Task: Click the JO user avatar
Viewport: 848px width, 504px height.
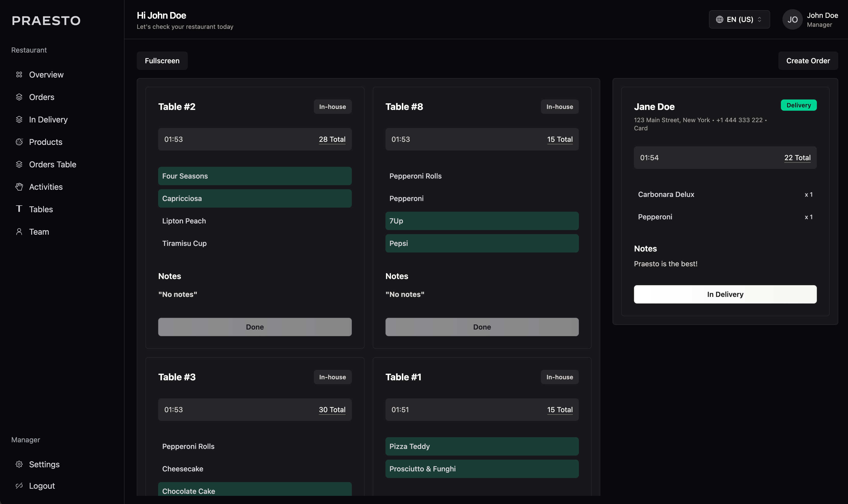Action: 792,19
